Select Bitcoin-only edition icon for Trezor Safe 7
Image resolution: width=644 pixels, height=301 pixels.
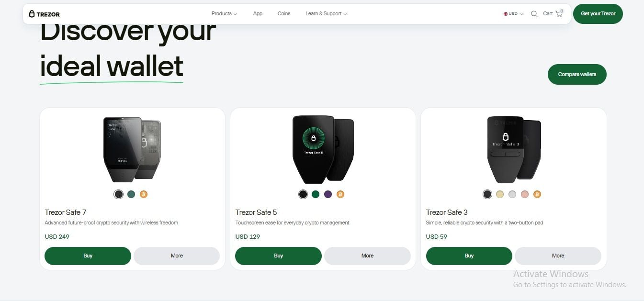tap(144, 194)
